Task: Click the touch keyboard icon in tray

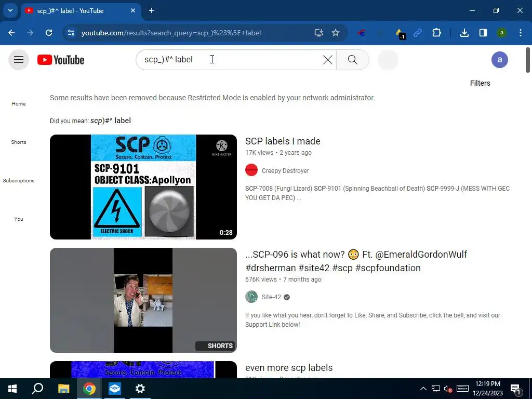Action: (462, 389)
